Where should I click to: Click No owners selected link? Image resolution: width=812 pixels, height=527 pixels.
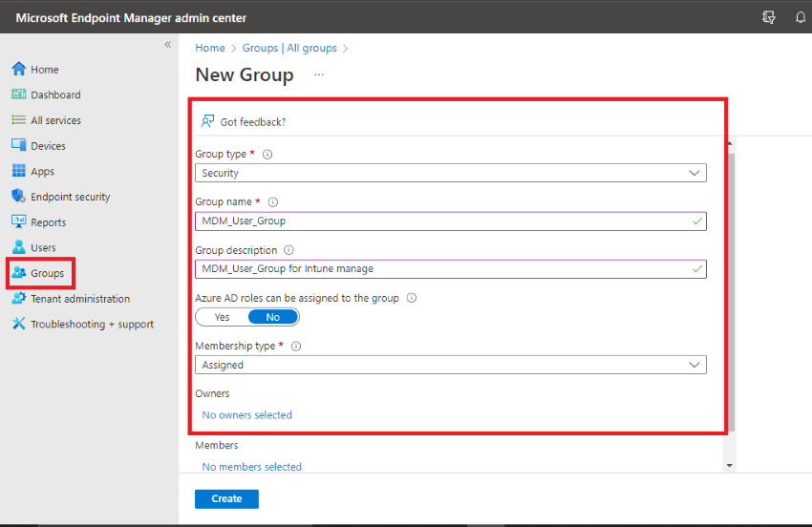(247, 415)
